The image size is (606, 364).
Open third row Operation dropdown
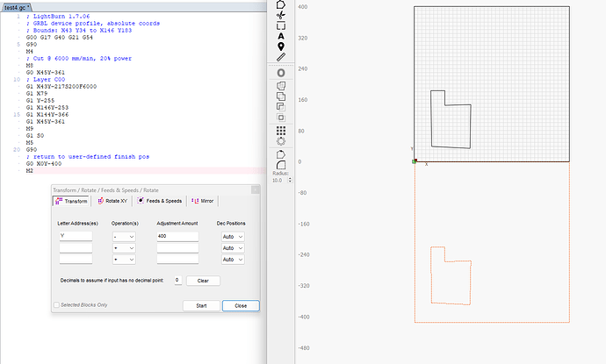tap(124, 260)
